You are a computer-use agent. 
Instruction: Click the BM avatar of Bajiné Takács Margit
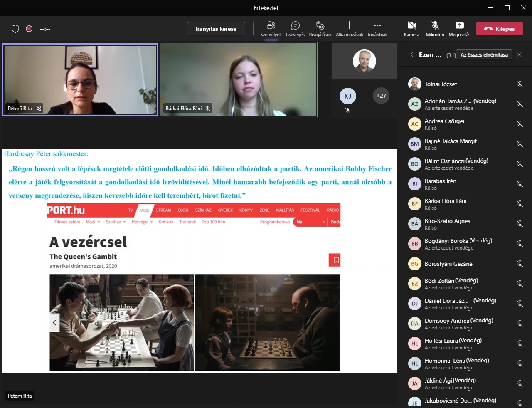coord(415,144)
